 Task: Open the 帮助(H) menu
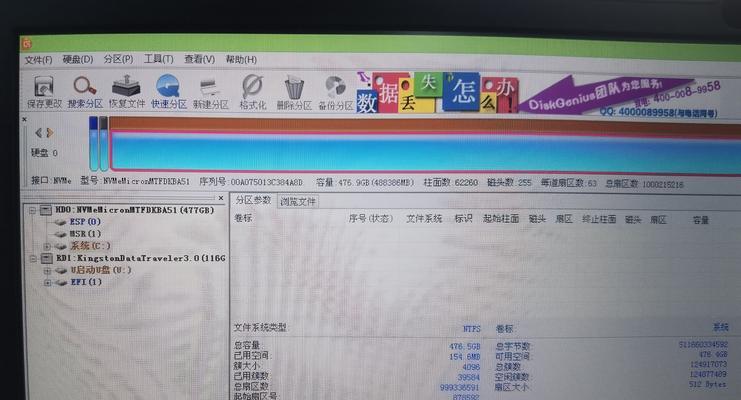[x=241, y=60]
